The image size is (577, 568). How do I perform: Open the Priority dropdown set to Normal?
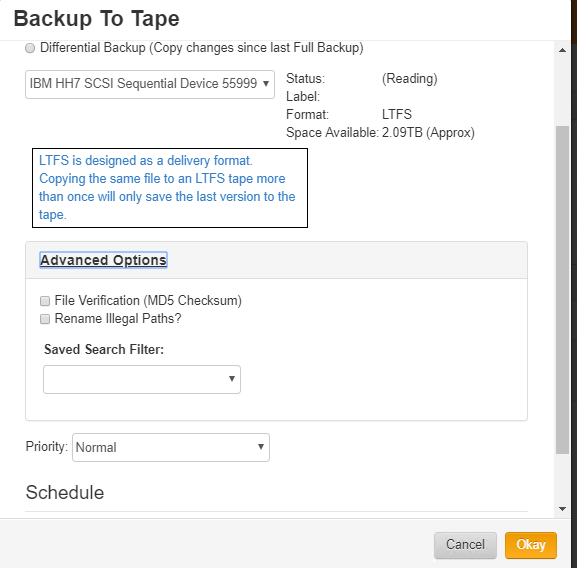click(171, 447)
